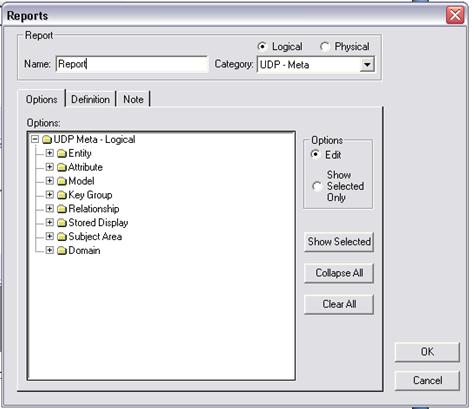Viewport: 474px width, 409px height.
Task: Select the Attribute label in tree
Action: point(85,167)
